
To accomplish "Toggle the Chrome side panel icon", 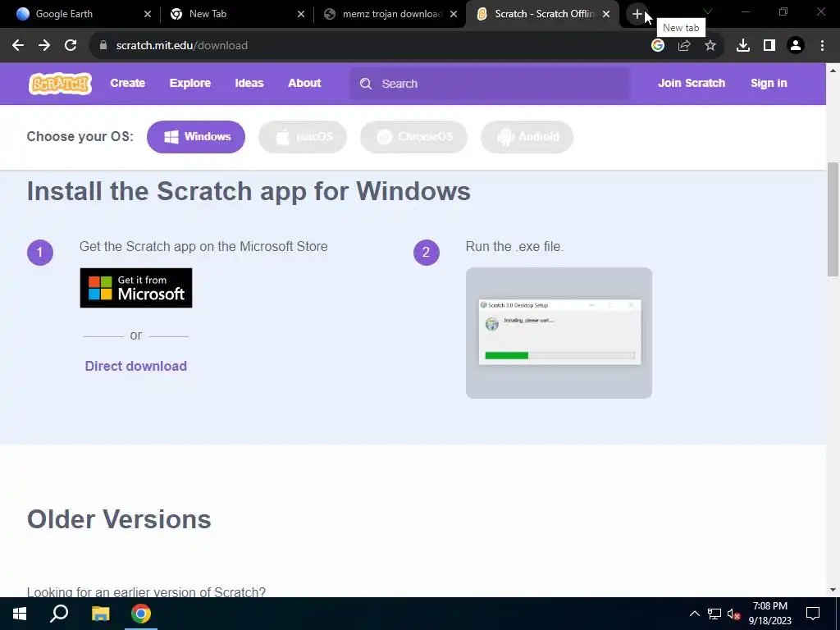I will point(769,46).
